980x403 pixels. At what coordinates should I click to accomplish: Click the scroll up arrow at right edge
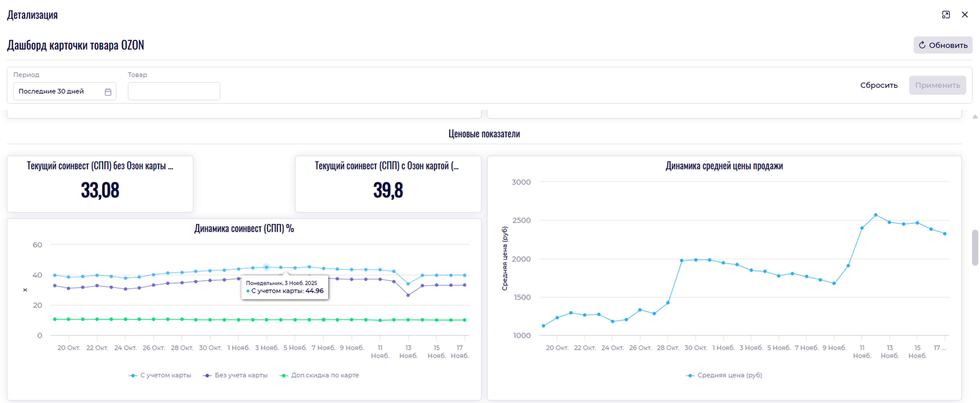pyautogui.click(x=975, y=117)
